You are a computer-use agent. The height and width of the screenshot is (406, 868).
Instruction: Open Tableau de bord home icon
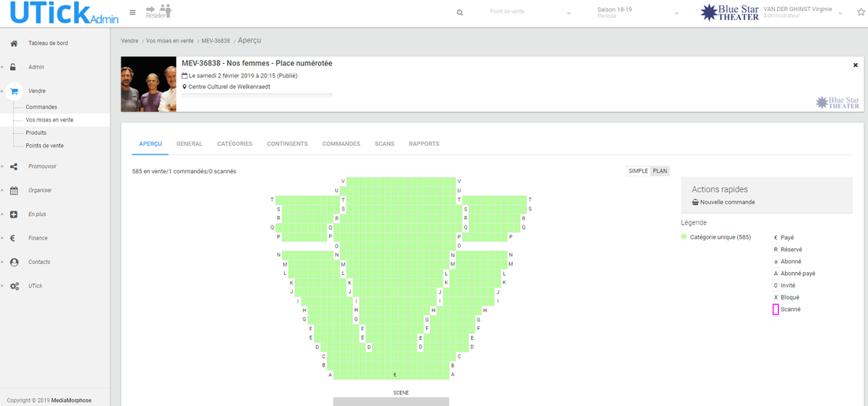[x=14, y=43]
